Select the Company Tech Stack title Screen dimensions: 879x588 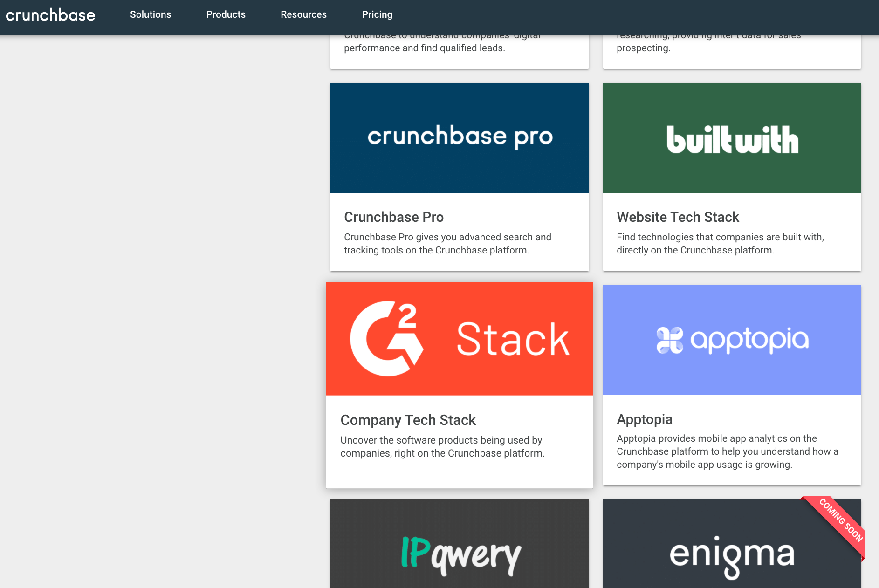[x=408, y=420]
